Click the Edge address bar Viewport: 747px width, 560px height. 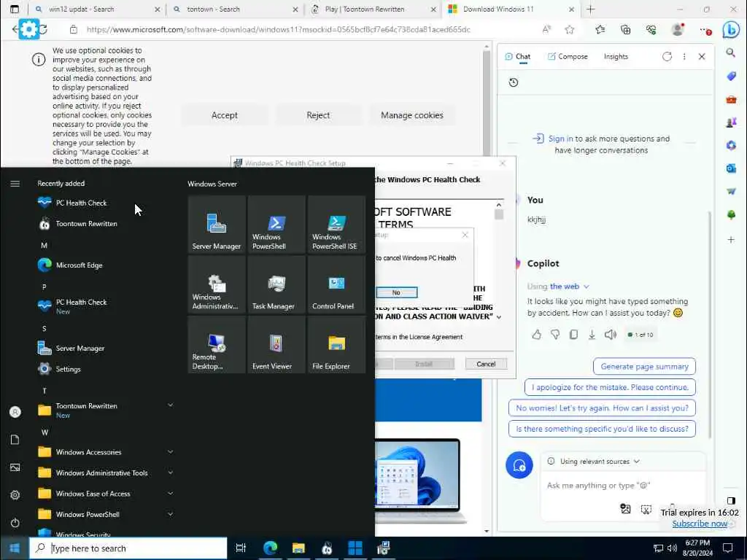[278, 29]
